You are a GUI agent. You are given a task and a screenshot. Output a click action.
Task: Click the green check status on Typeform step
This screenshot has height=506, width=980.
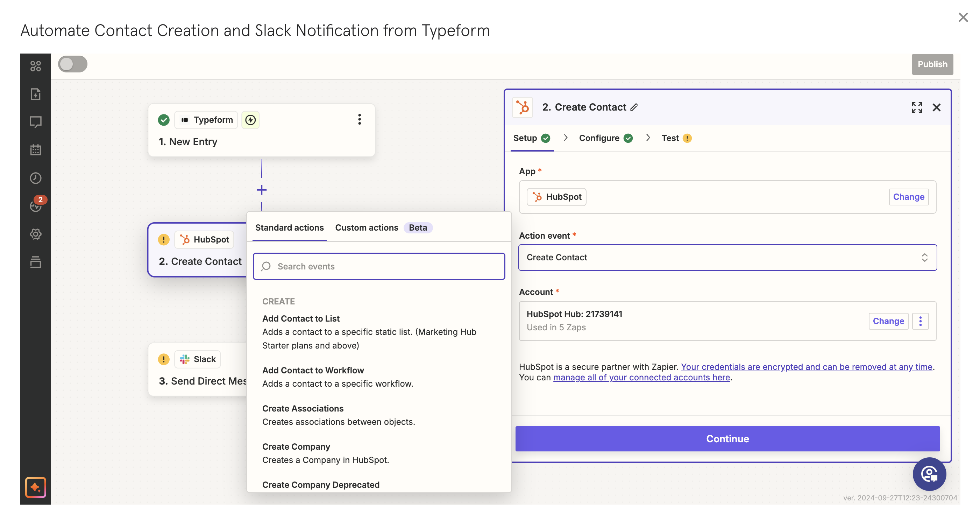(x=164, y=120)
